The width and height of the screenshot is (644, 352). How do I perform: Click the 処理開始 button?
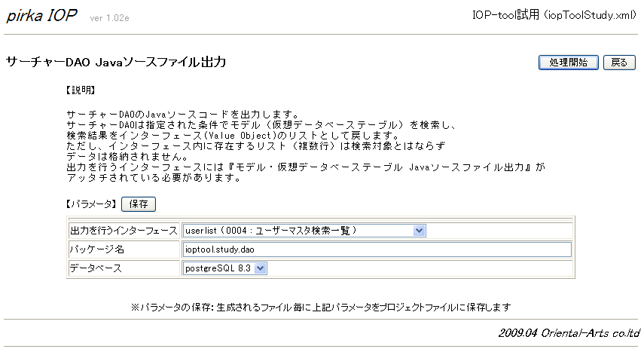pyautogui.click(x=568, y=63)
